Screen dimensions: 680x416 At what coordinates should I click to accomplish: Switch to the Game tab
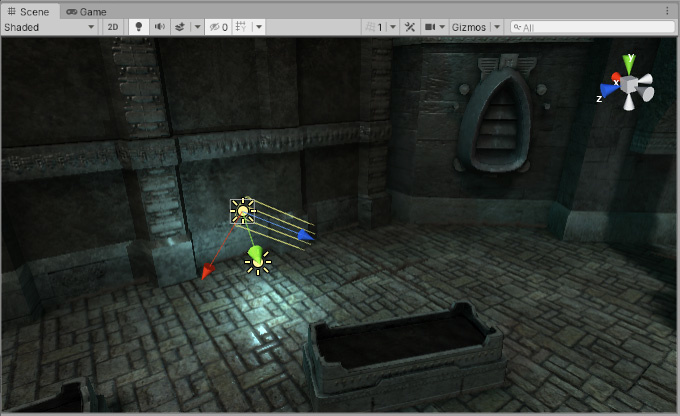coord(87,11)
